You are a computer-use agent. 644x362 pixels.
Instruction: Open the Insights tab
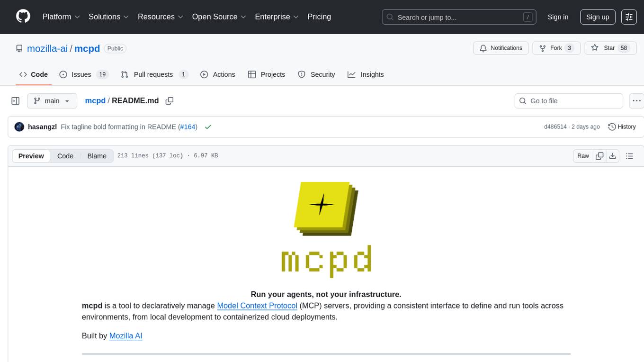pos(366,74)
